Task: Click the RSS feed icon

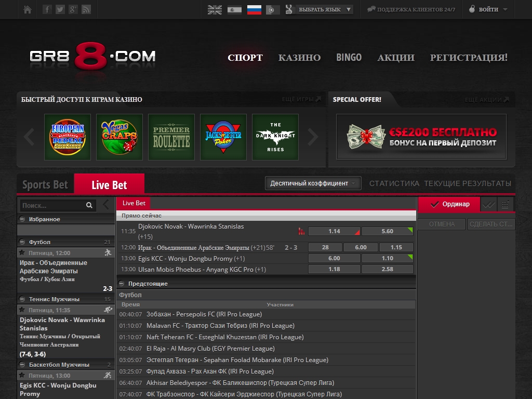Action: [86, 9]
